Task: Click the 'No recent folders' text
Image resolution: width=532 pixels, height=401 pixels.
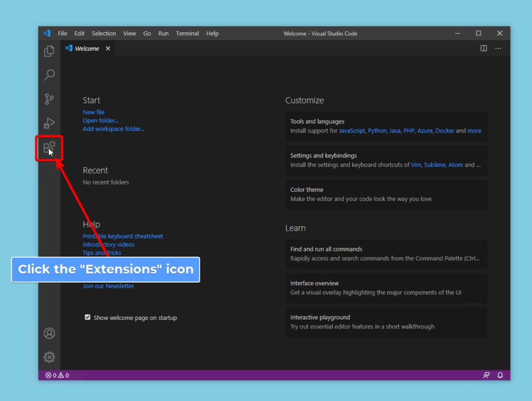Action: (106, 182)
